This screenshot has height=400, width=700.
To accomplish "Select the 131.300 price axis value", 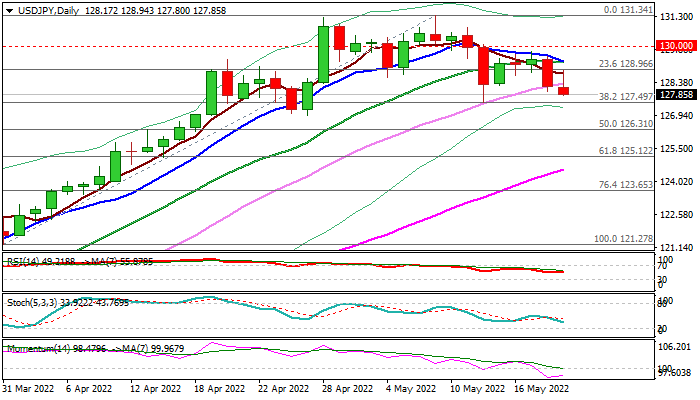I will (676, 17).
